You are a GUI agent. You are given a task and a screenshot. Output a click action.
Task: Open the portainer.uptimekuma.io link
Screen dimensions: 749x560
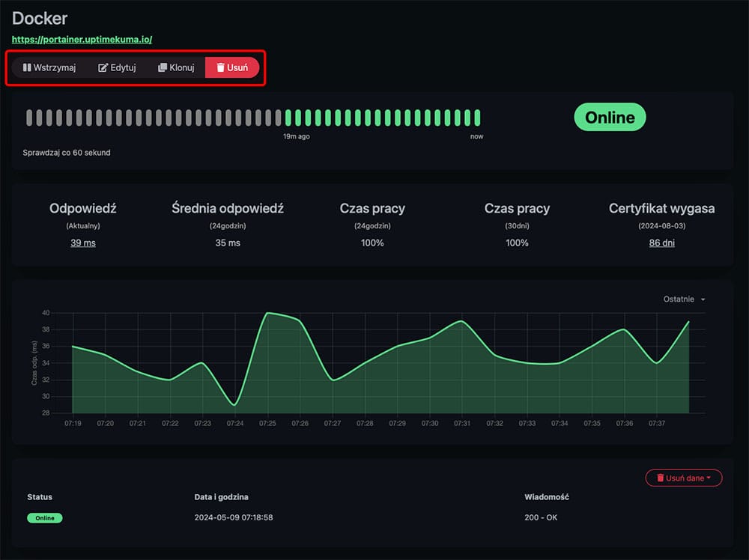(82, 39)
